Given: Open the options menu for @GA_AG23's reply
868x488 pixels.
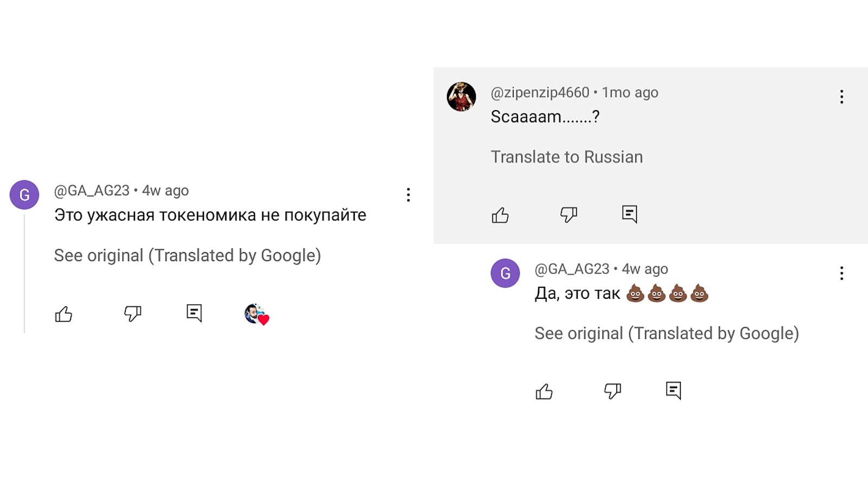Looking at the screenshot, I should tap(841, 273).
